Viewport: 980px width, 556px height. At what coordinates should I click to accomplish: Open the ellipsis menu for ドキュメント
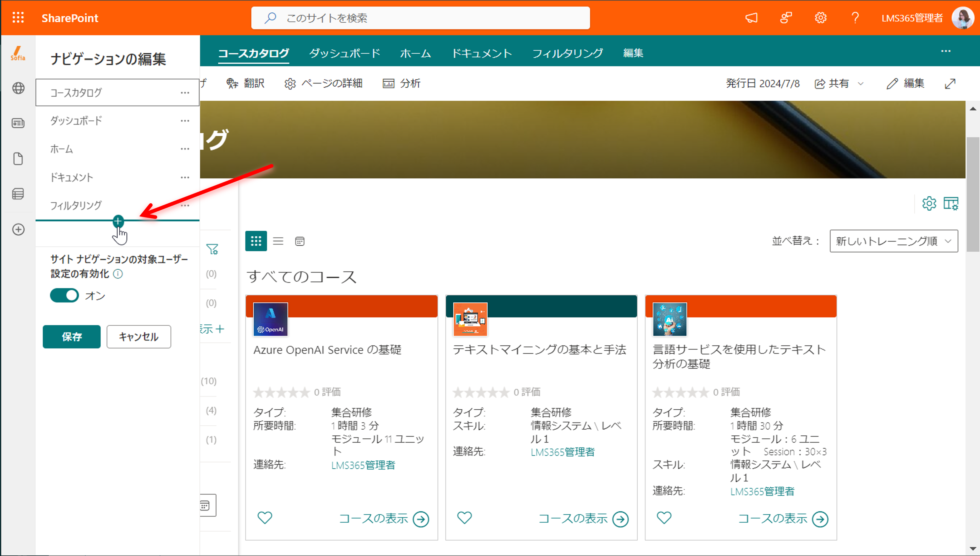(x=185, y=177)
